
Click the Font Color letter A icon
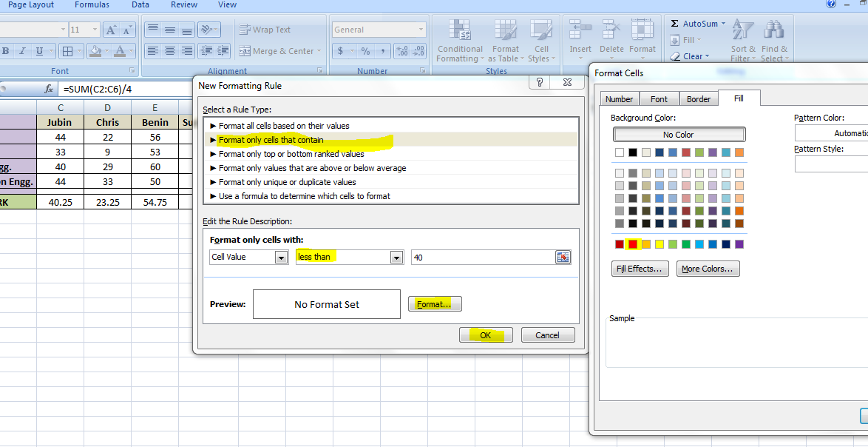(120, 52)
